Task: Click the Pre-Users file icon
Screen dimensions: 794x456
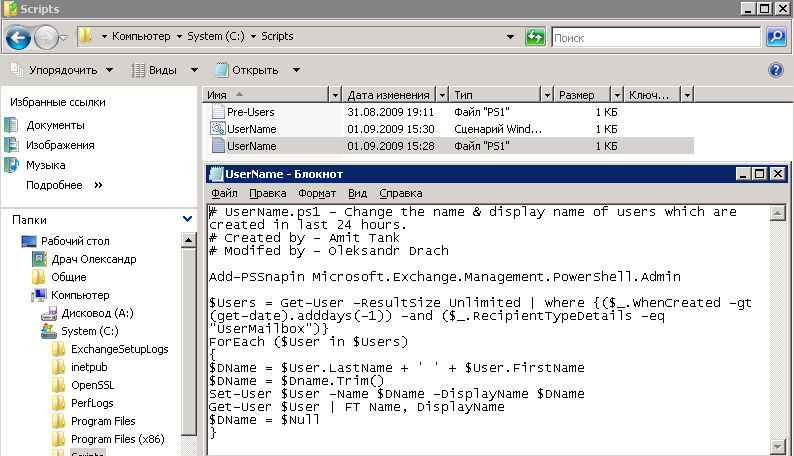Action: click(x=218, y=111)
